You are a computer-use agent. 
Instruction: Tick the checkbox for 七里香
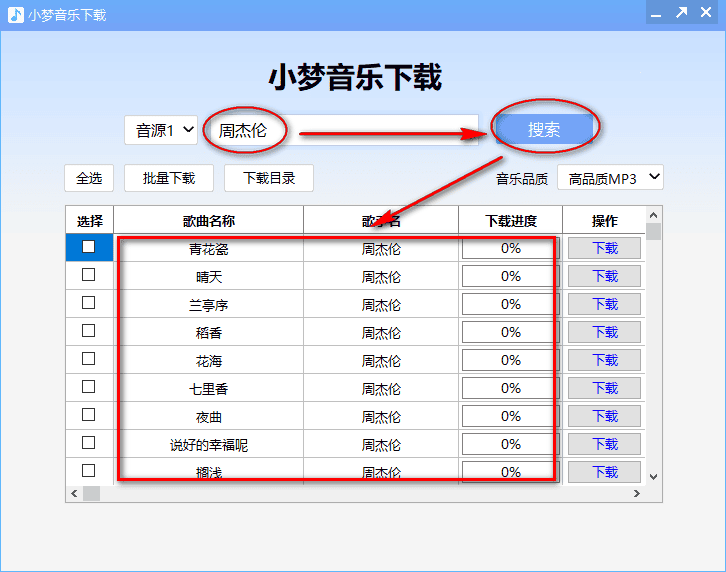coord(88,387)
